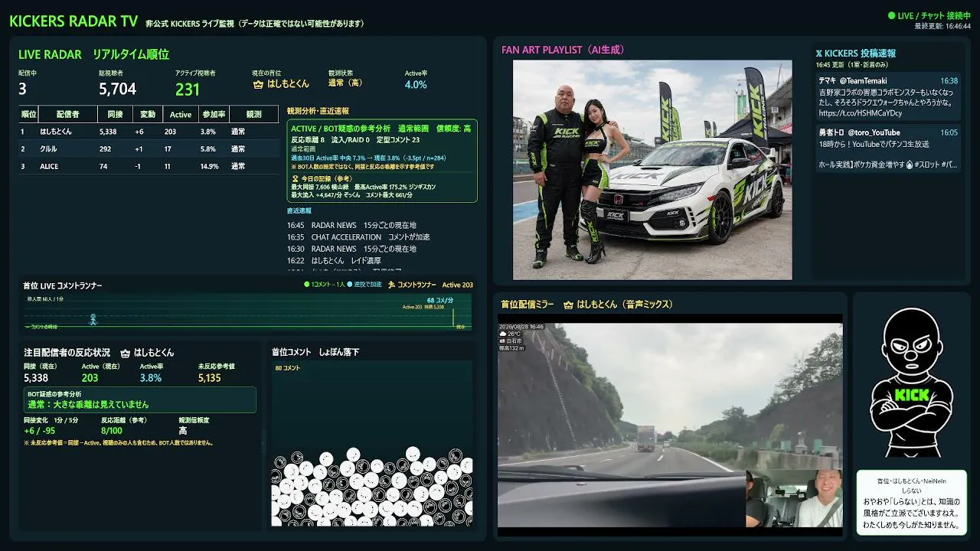The image size is (980, 551).
Task: Click the 観測状態 value 通常（高）
Action: pos(345,83)
